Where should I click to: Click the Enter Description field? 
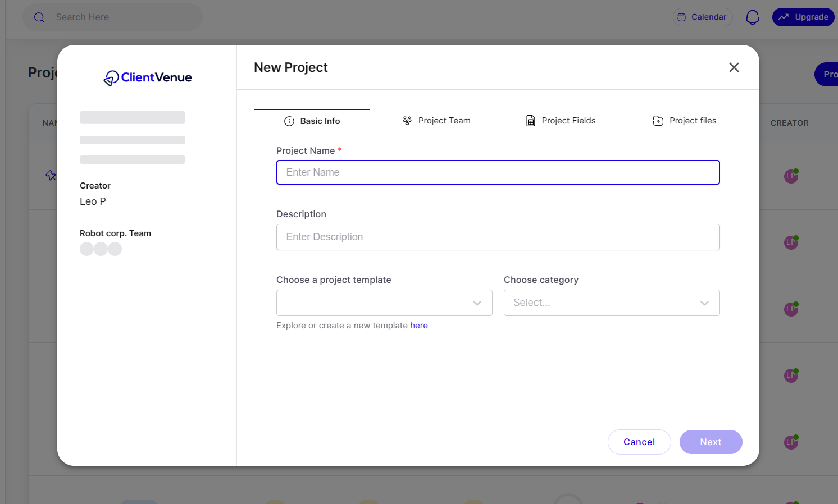point(498,237)
